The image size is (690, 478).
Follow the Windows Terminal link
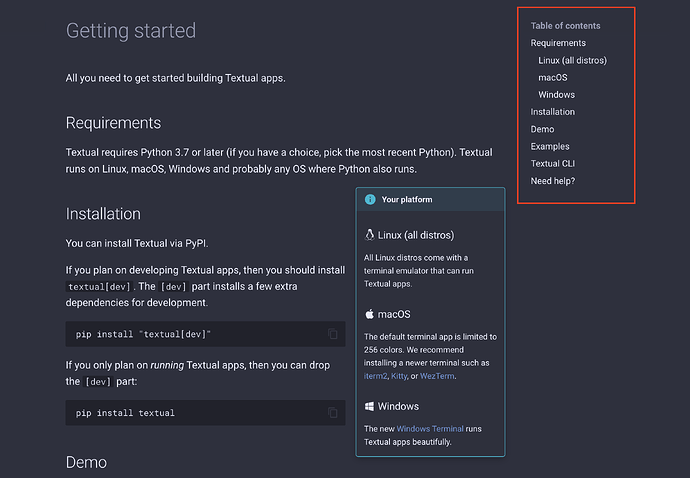pyautogui.click(x=430, y=429)
